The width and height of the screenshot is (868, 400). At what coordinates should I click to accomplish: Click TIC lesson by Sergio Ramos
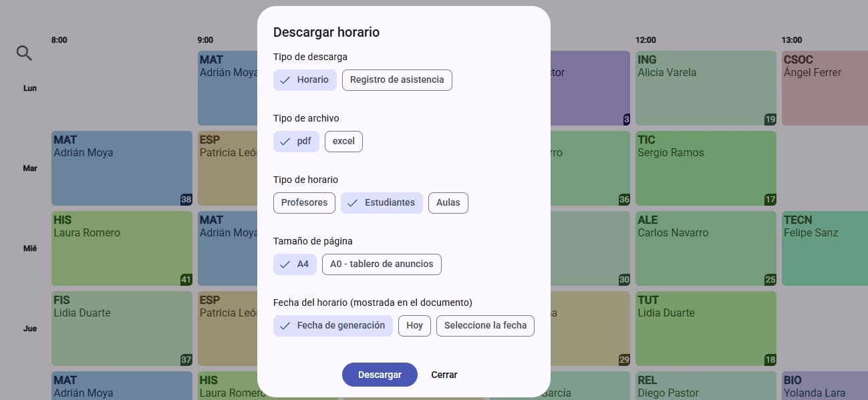click(x=705, y=168)
